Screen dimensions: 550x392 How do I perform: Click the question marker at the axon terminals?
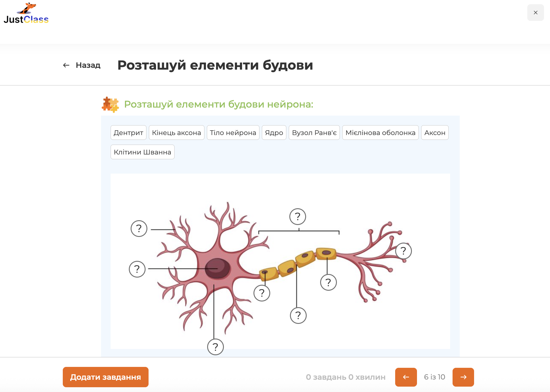pos(404,251)
